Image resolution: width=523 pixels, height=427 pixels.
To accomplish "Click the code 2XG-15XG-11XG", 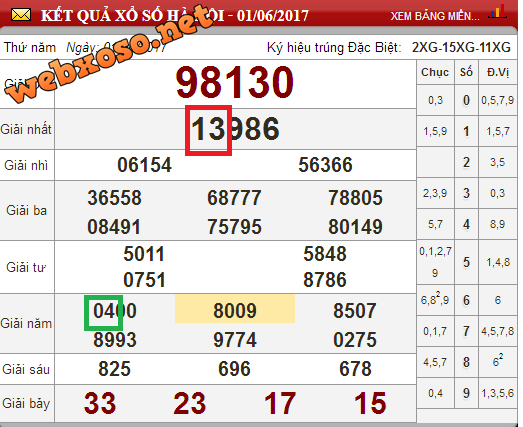I will click(x=461, y=48).
